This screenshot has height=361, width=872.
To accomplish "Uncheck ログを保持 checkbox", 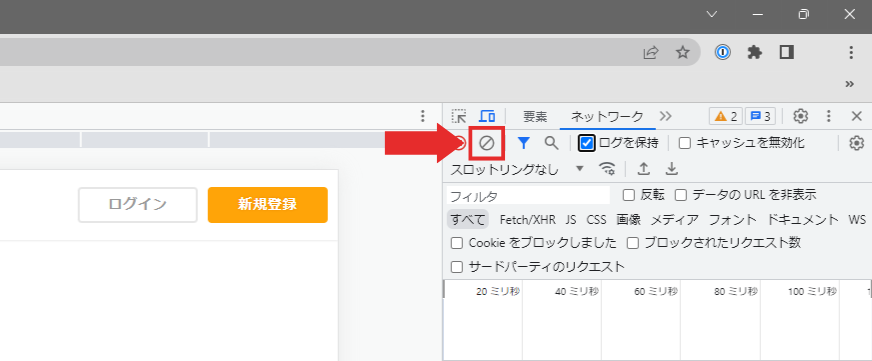I will coord(586,144).
